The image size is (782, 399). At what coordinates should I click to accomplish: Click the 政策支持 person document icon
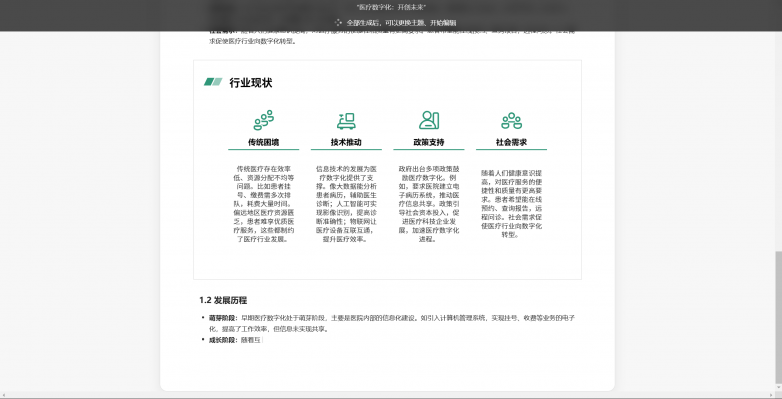tap(429, 120)
